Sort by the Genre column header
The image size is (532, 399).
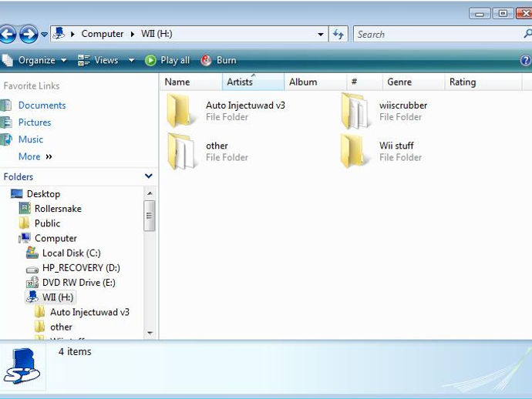tap(413, 82)
